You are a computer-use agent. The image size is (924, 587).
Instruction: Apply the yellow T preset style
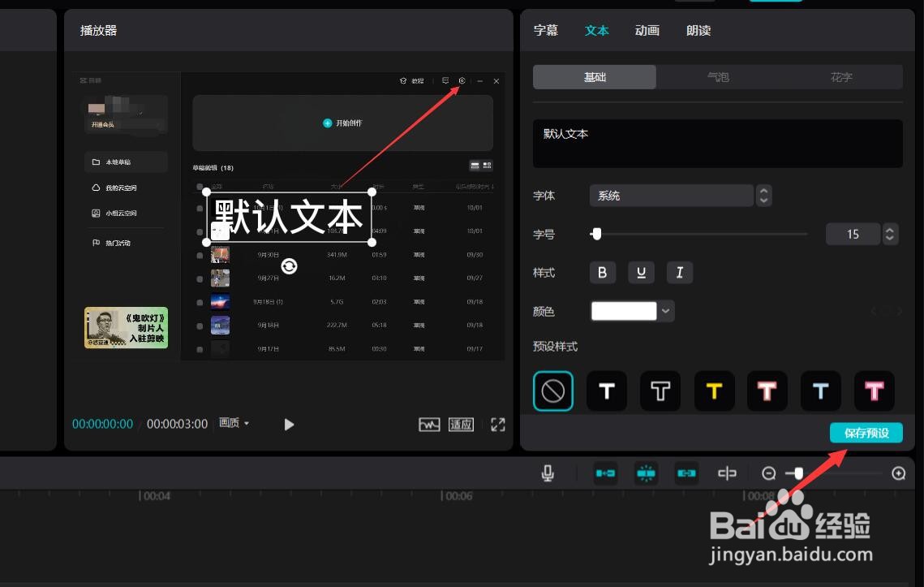(714, 391)
